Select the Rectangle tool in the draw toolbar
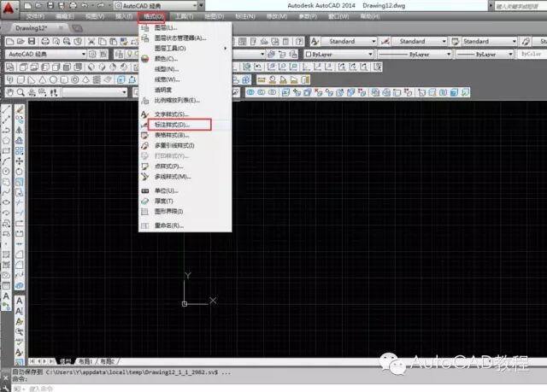The image size is (547, 392). (x=6, y=151)
